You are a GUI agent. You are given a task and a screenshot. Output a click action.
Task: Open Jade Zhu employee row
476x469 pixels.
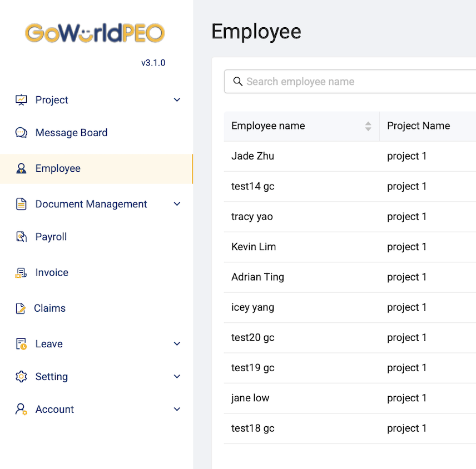point(253,156)
